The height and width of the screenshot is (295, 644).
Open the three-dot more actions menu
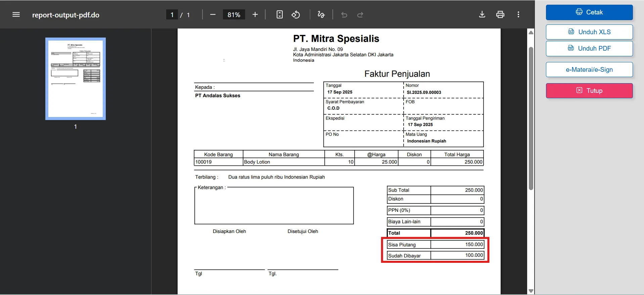[518, 14]
